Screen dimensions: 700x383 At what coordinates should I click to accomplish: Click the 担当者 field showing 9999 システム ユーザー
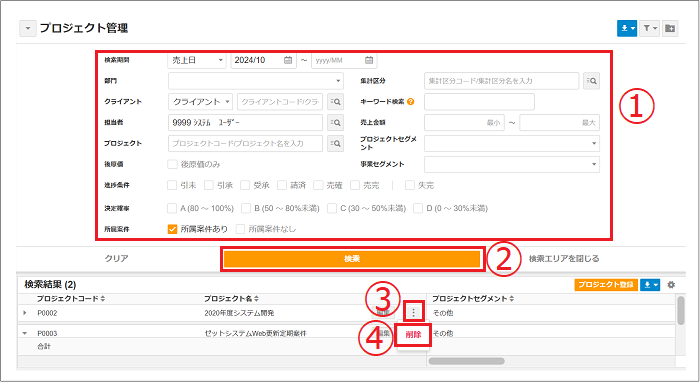tap(246, 122)
